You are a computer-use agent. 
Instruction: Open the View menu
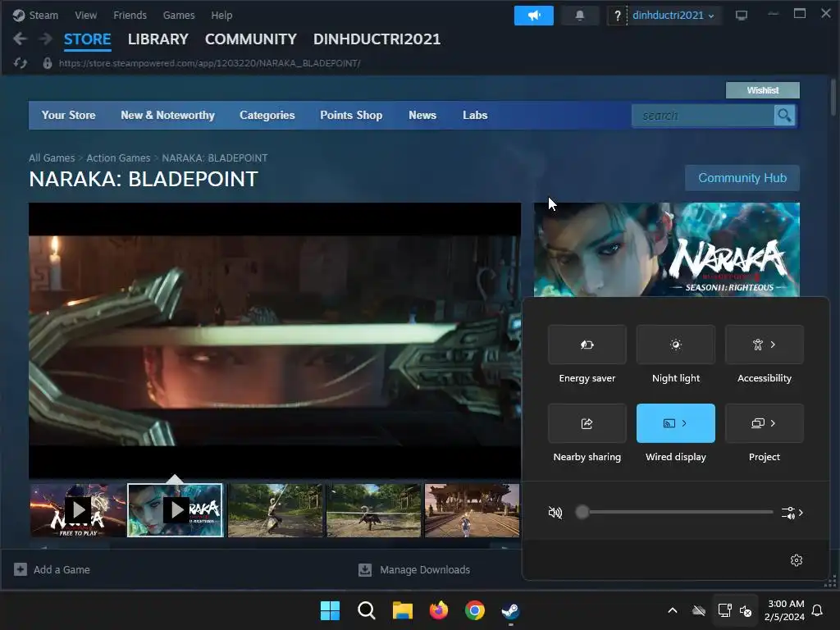85,15
